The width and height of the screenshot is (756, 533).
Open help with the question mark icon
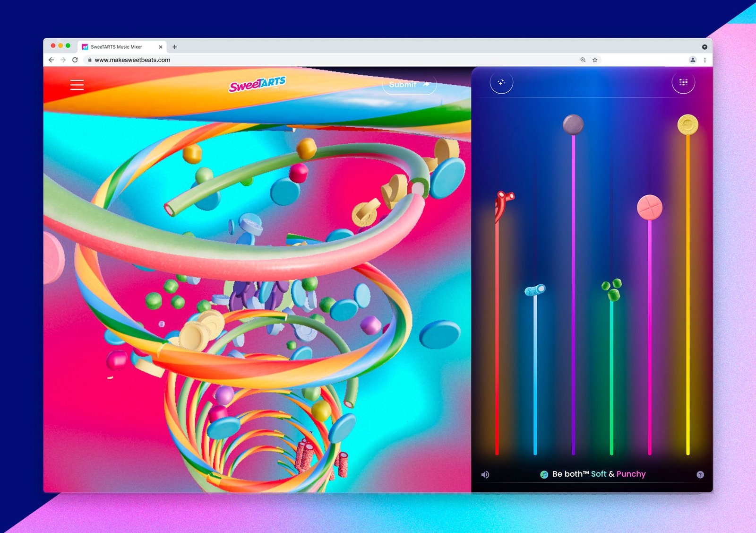pyautogui.click(x=700, y=474)
